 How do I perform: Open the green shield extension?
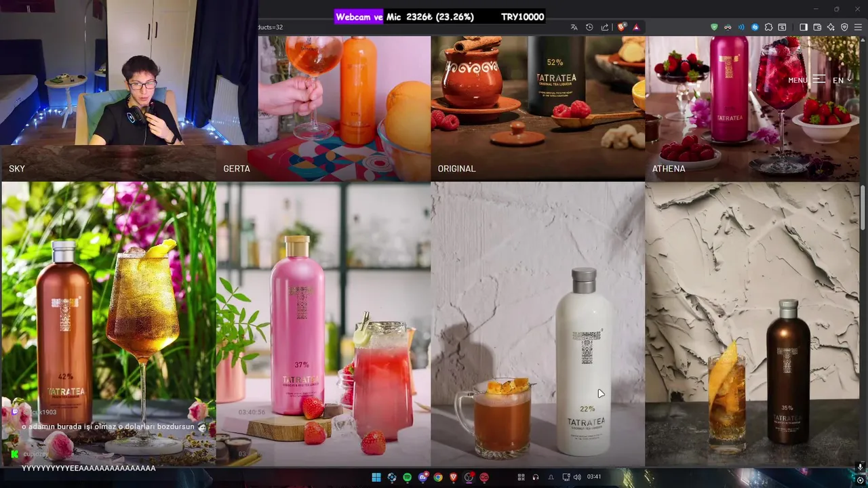tap(714, 27)
